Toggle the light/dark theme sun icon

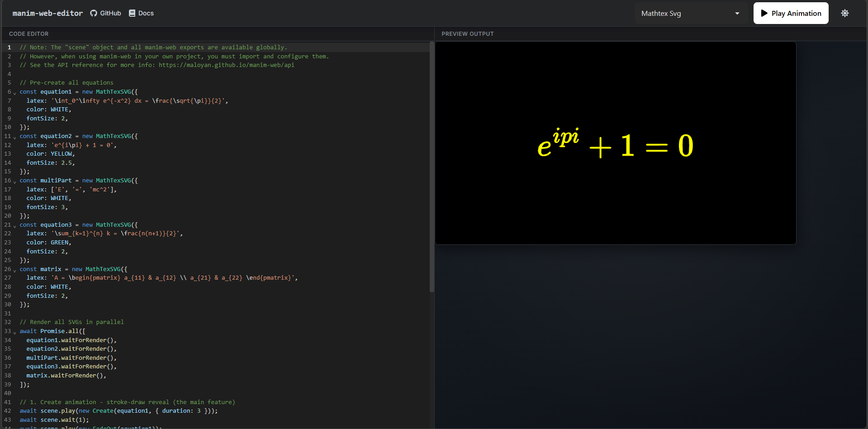click(x=844, y=13)
